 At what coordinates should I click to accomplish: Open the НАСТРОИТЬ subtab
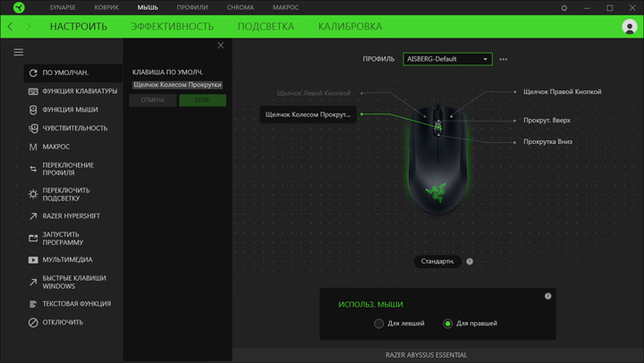coord(79,27)
